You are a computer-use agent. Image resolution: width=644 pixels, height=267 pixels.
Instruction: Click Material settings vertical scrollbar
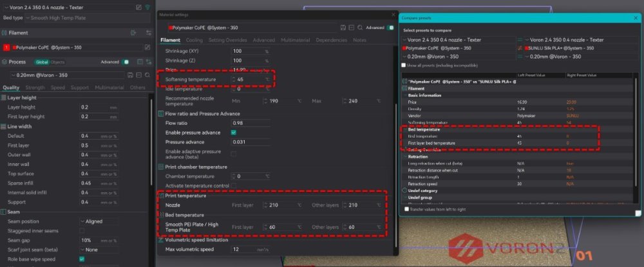coord(396,174)
